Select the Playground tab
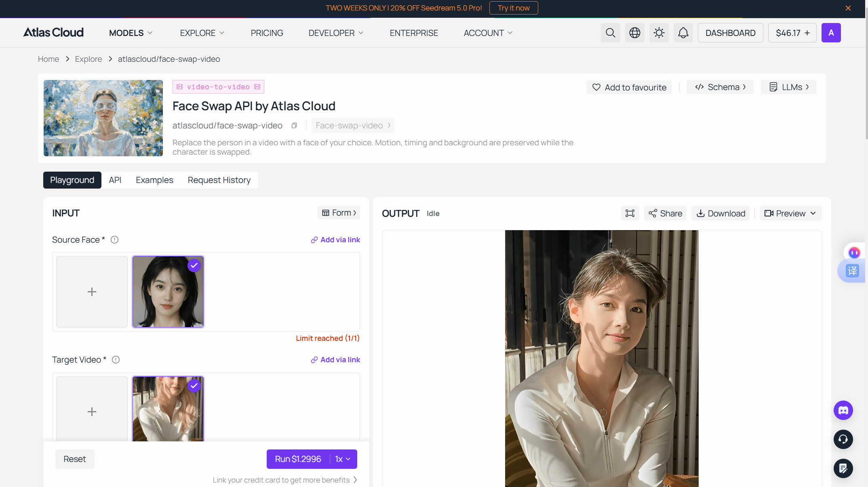Screen dimensions: 868x487 72,180
